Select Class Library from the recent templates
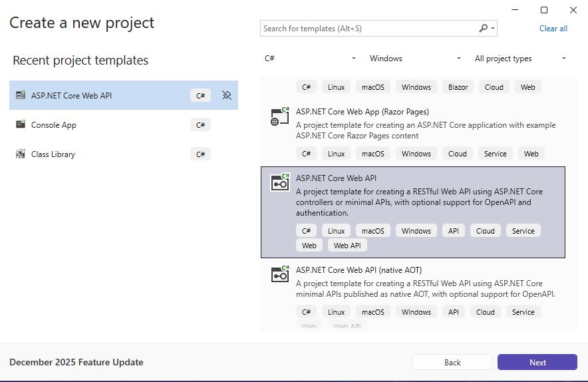Viewport: 588px width, 382px height. point(124,154)
